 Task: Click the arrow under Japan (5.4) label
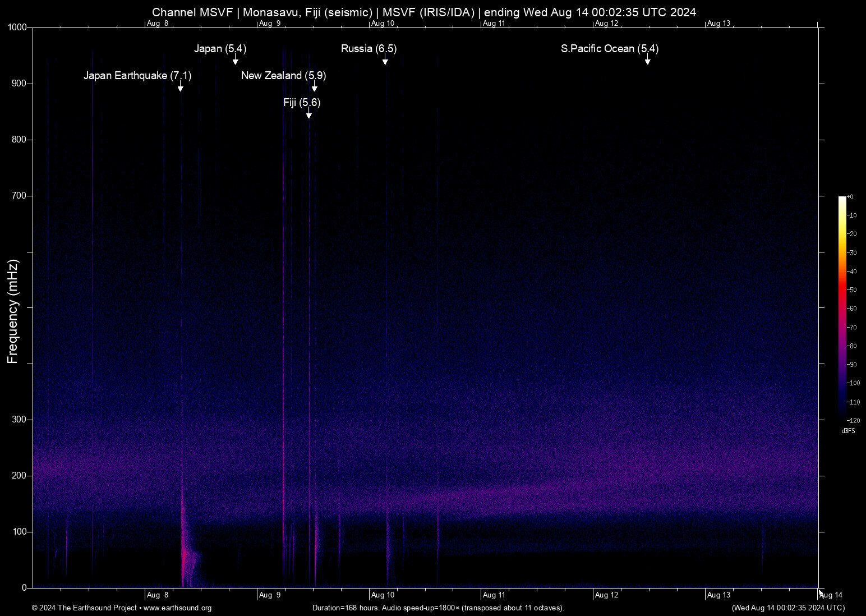pyautogui.click(x=236, y=60)
